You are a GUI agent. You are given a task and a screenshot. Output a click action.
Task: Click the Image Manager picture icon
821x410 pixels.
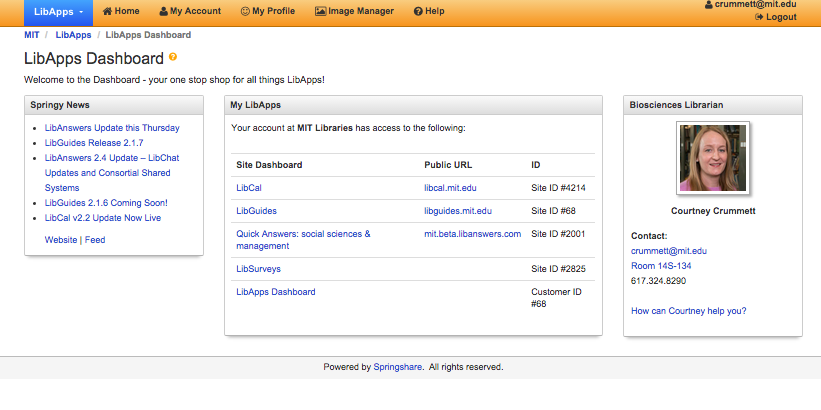[320, 11]
